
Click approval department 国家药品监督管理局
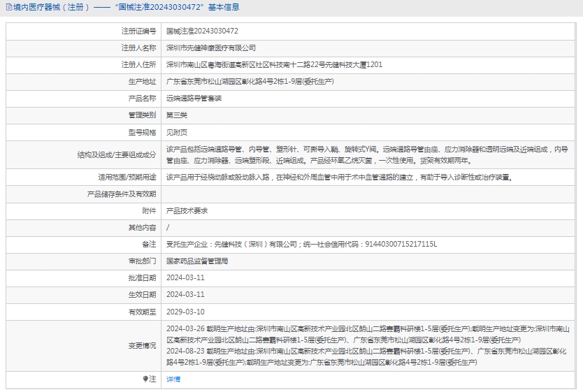(197, 261)
